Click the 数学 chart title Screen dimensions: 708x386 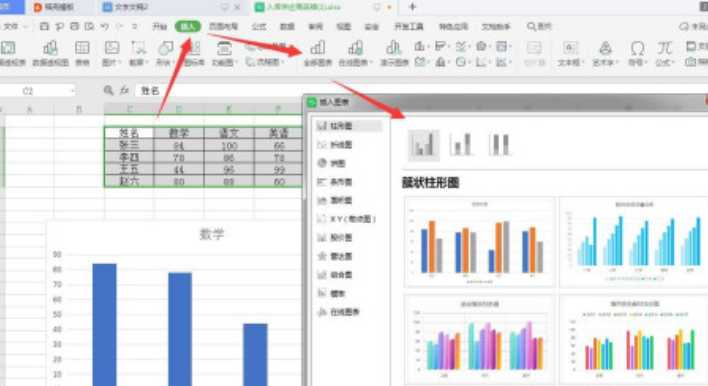point(212,234)
